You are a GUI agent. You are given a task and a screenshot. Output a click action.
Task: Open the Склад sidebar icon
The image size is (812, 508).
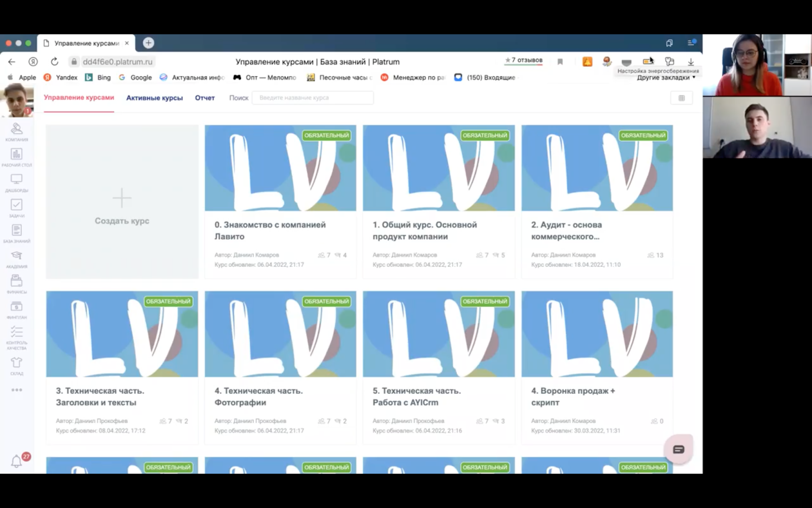coord(17,366)
